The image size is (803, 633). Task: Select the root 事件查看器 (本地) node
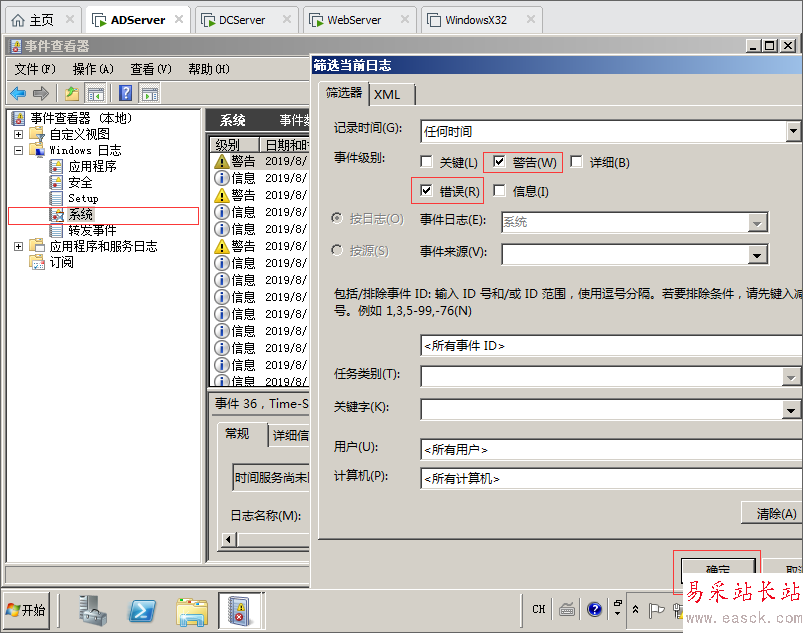[81, 118]
